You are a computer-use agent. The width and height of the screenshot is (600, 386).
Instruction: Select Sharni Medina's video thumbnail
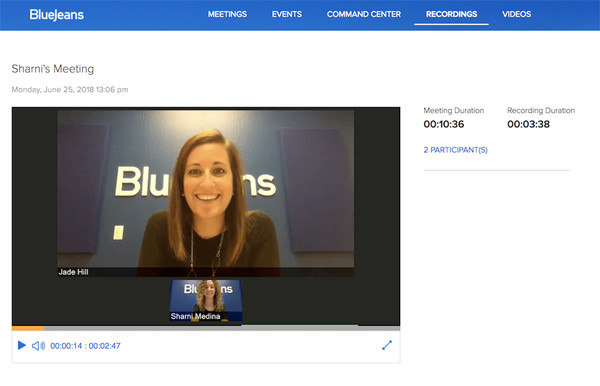coord(206,300)
